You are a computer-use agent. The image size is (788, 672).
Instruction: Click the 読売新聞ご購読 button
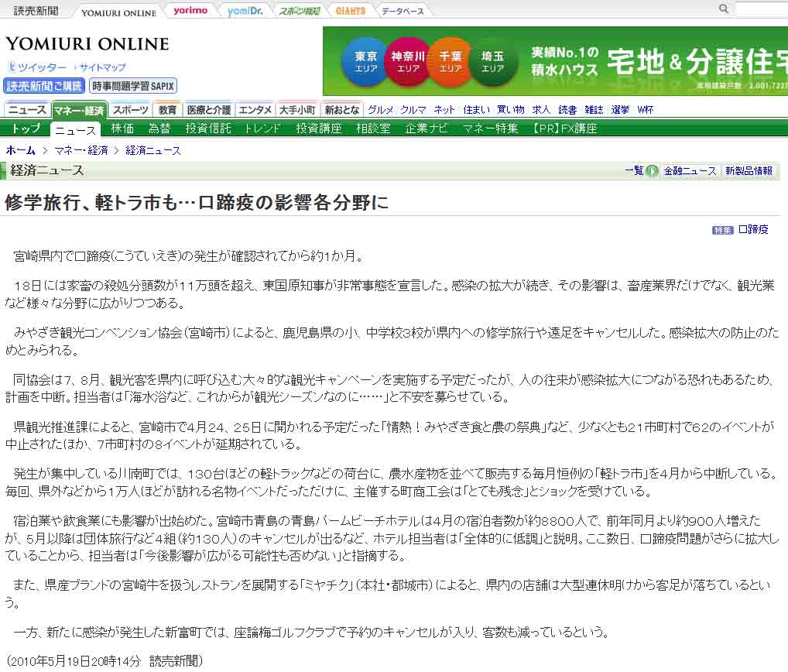pyautogui.click(x=43, y=86)
